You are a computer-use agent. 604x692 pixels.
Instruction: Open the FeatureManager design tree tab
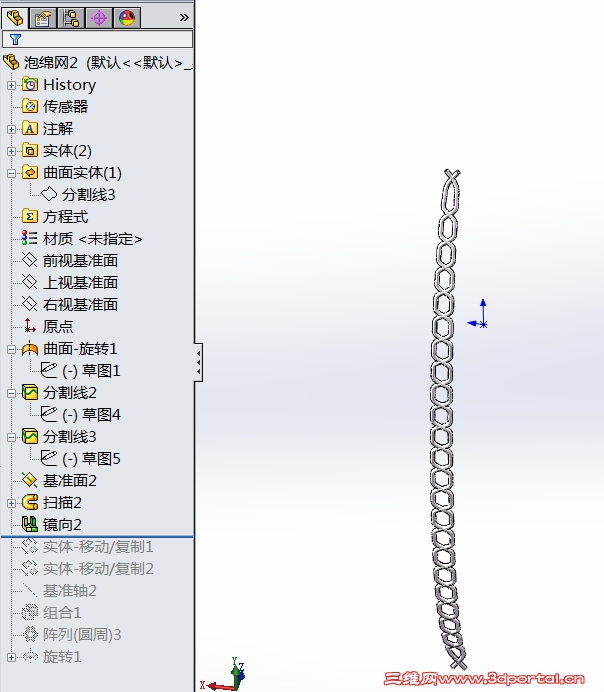15,18
